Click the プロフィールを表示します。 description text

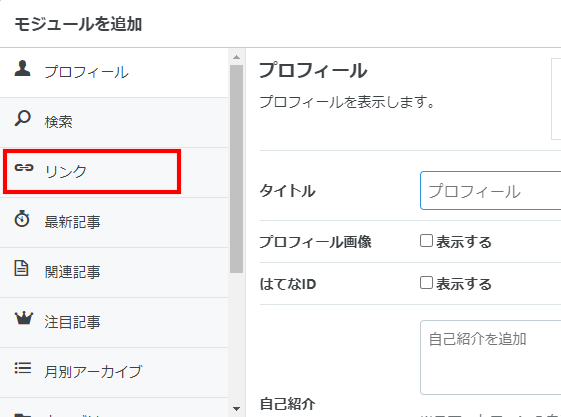347,102
